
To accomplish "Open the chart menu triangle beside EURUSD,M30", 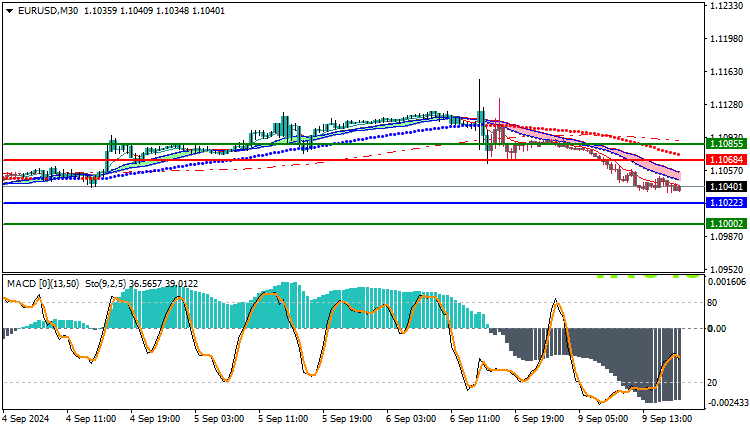I will tap(10, 11).
